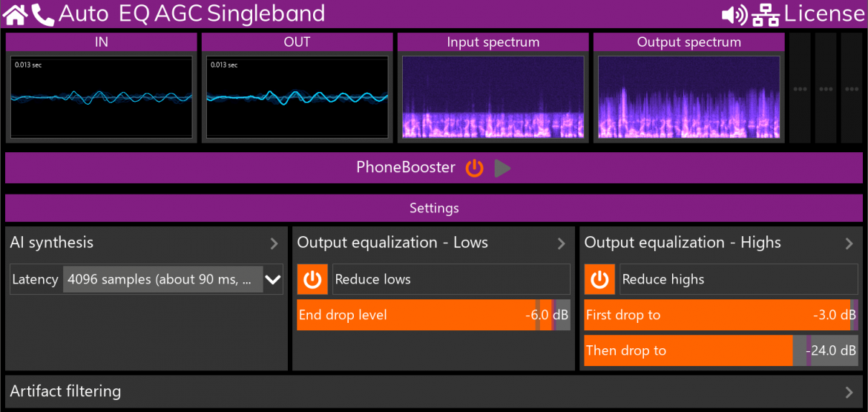Toggle Reduce highs power button
The image size is (868, 412).
pos(599,279)
